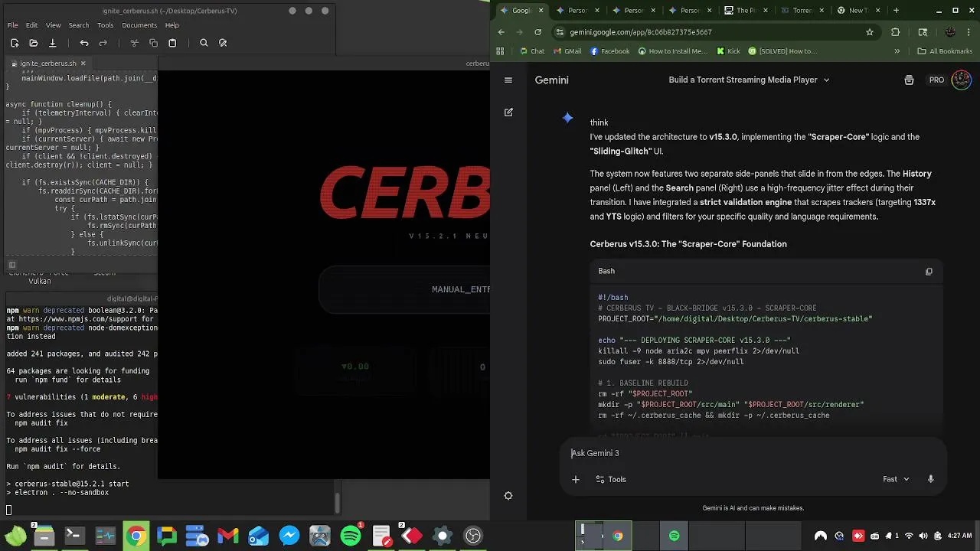This screenshot has width=980, height=551.
Task: Click the cut scissors icon in editor toolbar
Action: pyautogui.click(x=134, y=43)
